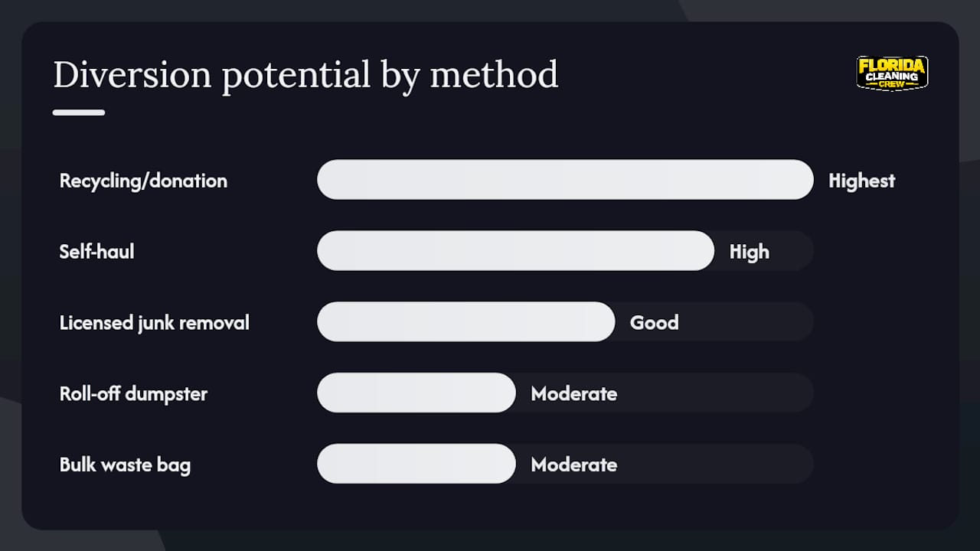Click the Bulk waste bag progress bar
Screen dimensions: 980x551
click(416, 464)
